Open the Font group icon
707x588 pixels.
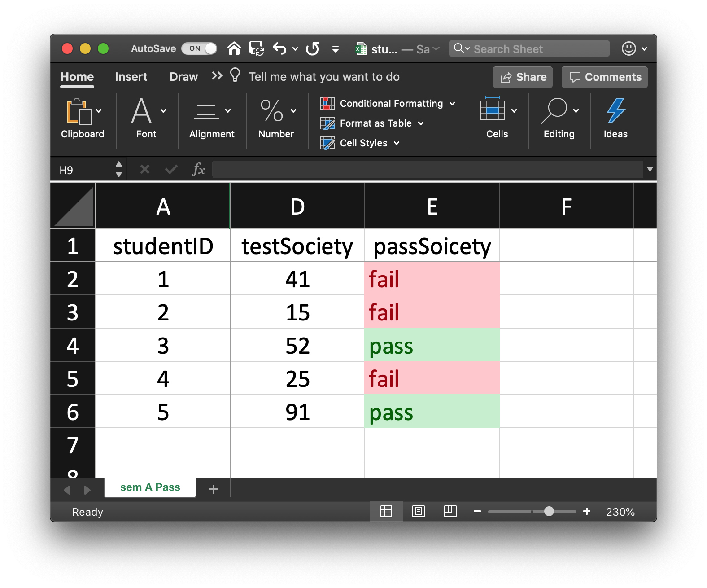pyautogui.click(x=141, y=110)
